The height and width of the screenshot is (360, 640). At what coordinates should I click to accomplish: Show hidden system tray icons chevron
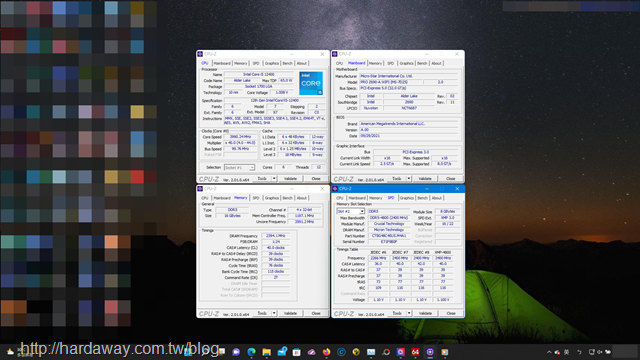[549, 352]
